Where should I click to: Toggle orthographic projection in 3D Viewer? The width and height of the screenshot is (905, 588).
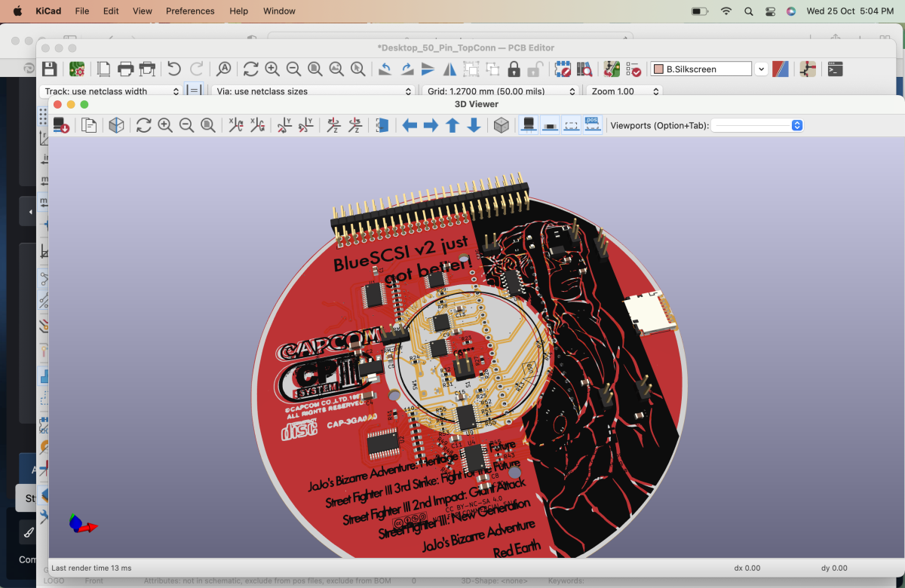click(x=502, y=126)
